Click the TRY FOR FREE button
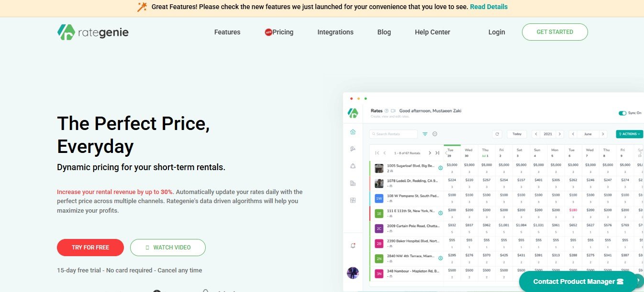The width and height of the screenshot is (644, 292). [90, 248]
